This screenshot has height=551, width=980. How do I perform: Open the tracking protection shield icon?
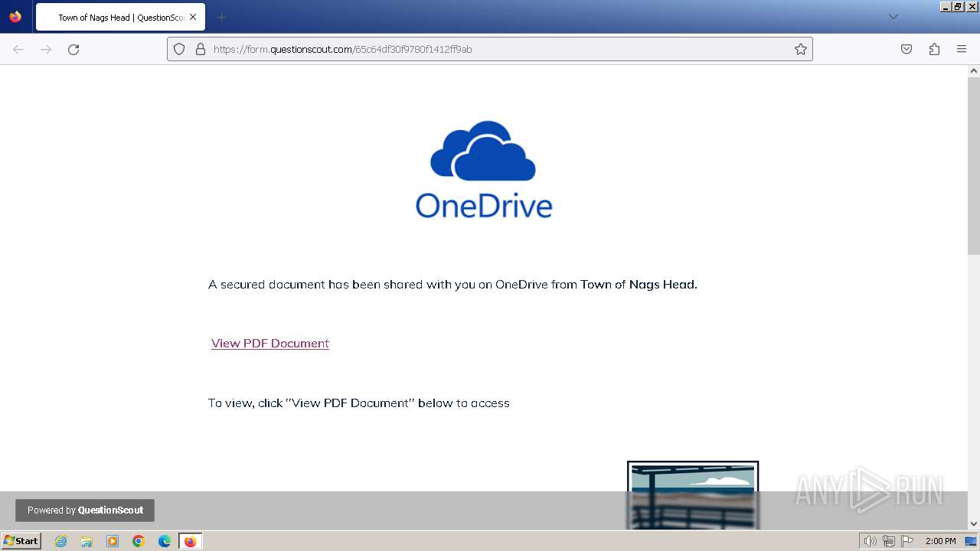tap(179, 49)
